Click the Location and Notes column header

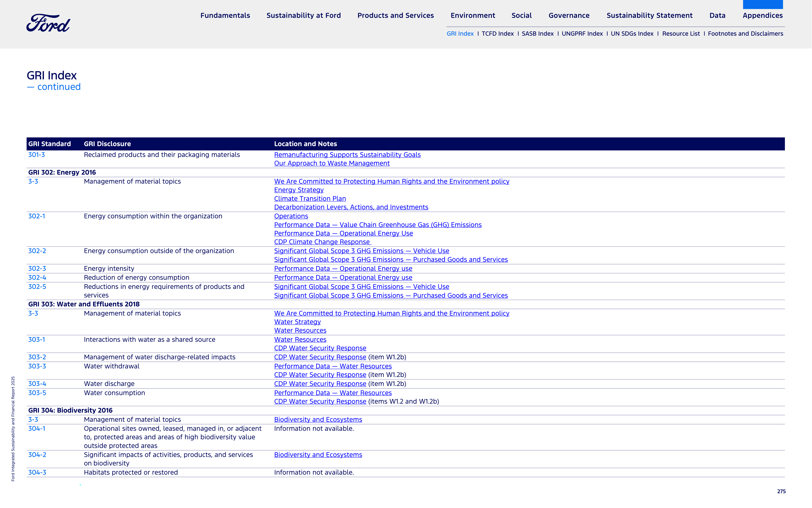tap(306, 144)
